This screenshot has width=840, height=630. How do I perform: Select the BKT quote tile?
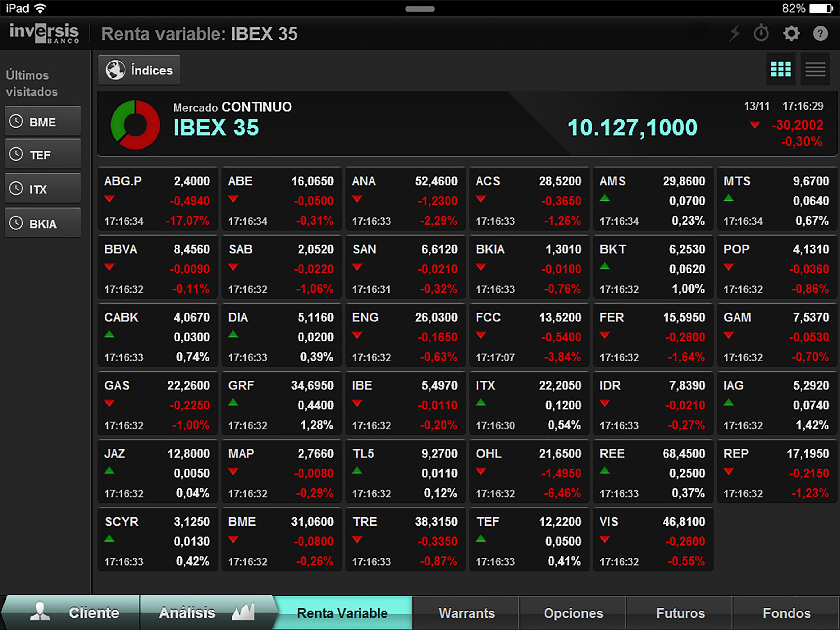click(653, 267)
